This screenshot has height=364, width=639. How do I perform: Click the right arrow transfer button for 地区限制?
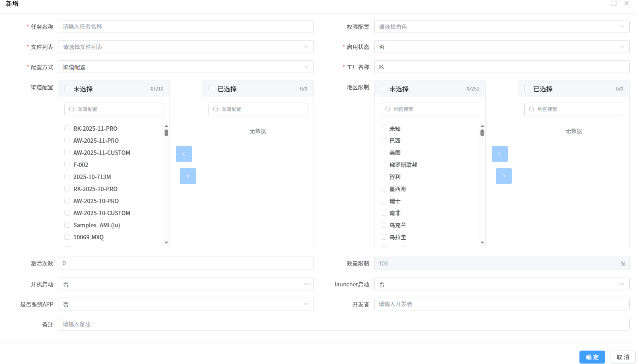click(x=503, y=176)
